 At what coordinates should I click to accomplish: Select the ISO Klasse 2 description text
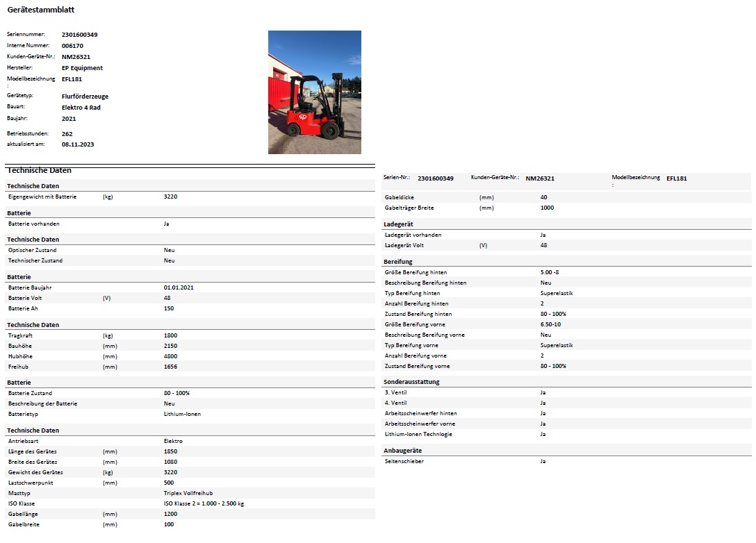click(204, 503)
